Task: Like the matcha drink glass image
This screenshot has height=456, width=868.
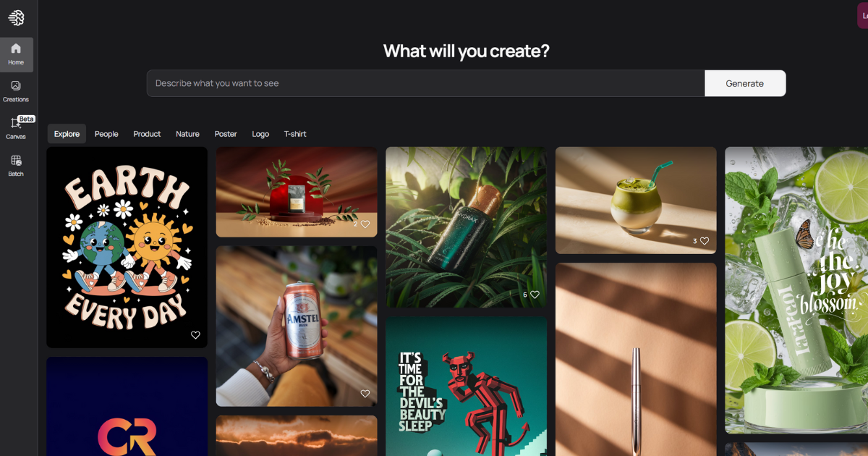Action: pyautogui.click(x=705, y=241)
